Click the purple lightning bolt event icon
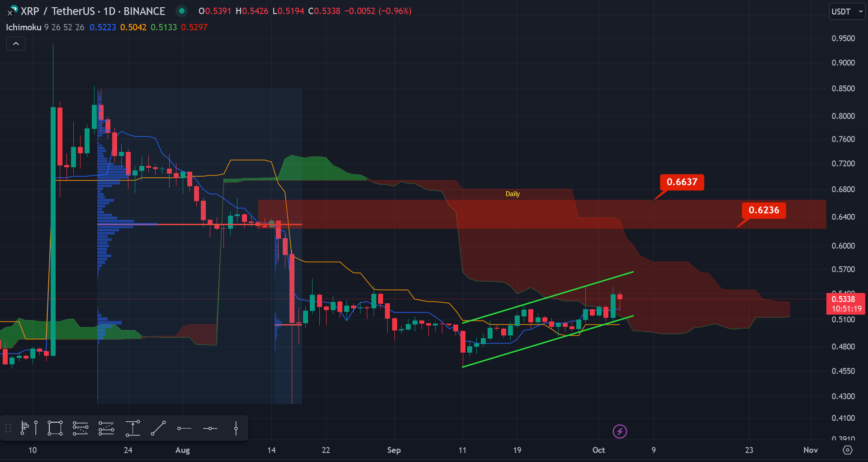The width and height of the screenshot is (868, 462). click(x=620, y=431)
